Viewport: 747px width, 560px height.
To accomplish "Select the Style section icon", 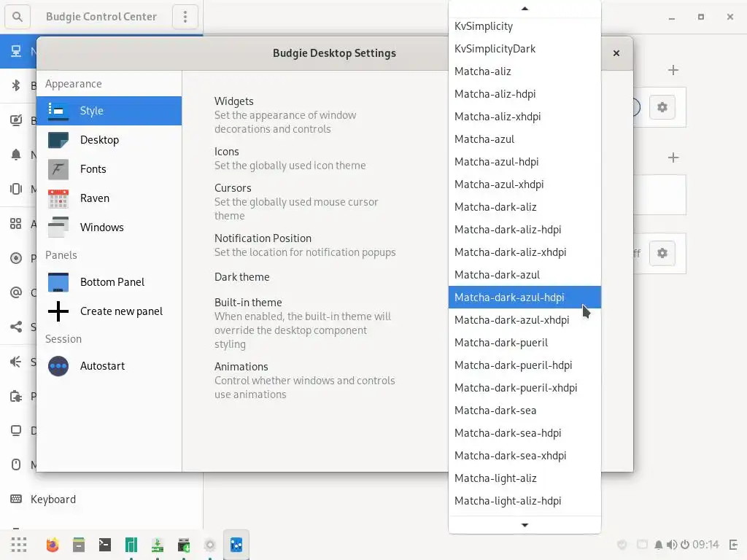I will click(x=58, y=111).
